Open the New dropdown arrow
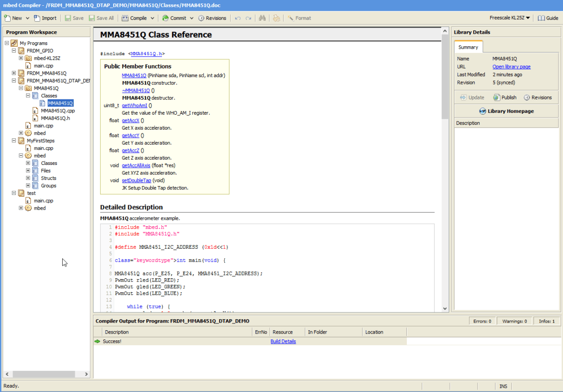This screenshot has height=392, width=563. [x=27, y=18]
